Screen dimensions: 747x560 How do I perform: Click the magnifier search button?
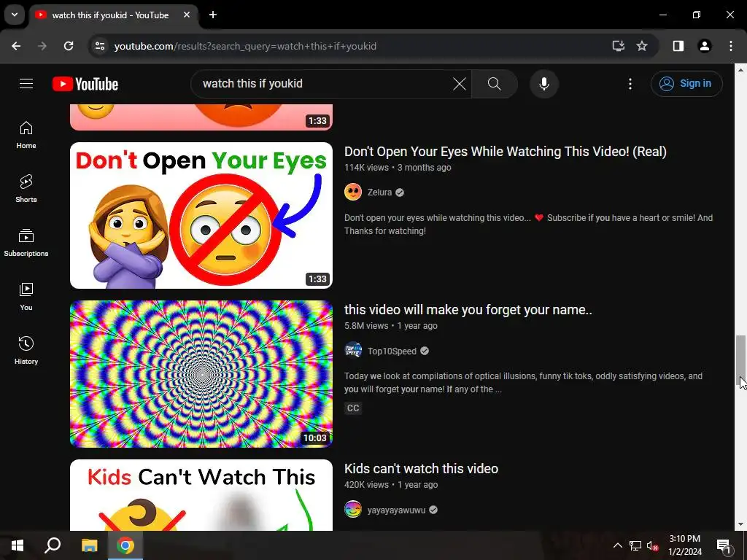[x=495, y=84]
